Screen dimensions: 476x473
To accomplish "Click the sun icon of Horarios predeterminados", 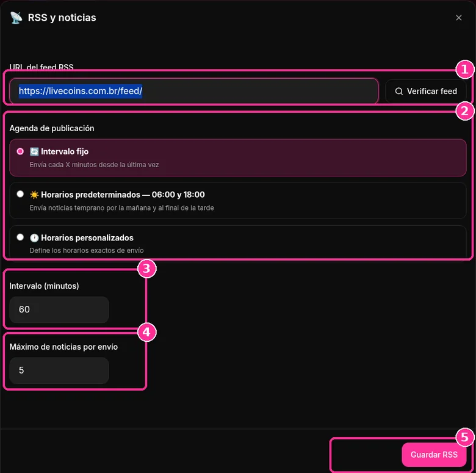I will click(34, 195).
